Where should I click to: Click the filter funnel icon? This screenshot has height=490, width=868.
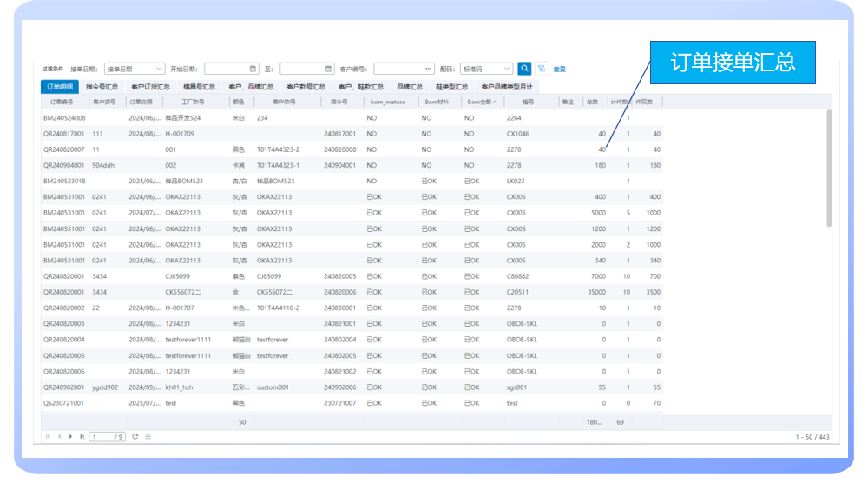542,69
